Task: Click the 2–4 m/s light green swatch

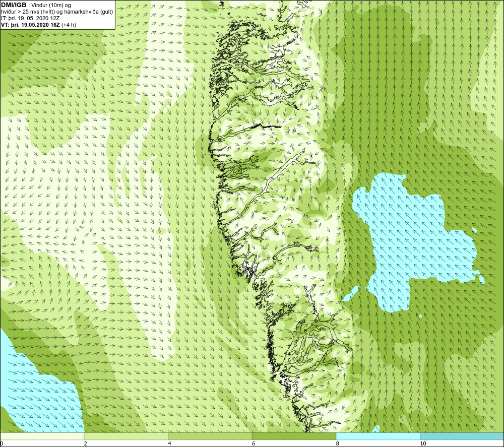Action: [126, 436]
